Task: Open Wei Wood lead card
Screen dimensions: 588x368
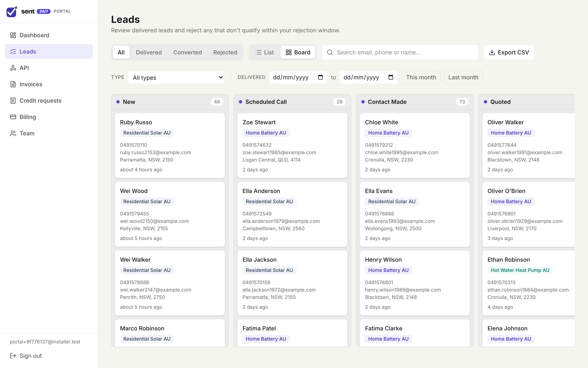Action: [x=170, y=214]
